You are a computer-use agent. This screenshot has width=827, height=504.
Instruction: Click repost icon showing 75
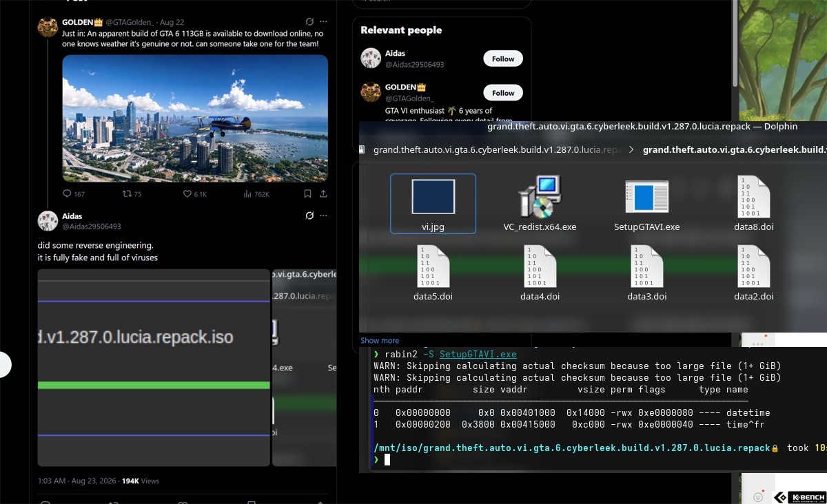coord(132,194)
